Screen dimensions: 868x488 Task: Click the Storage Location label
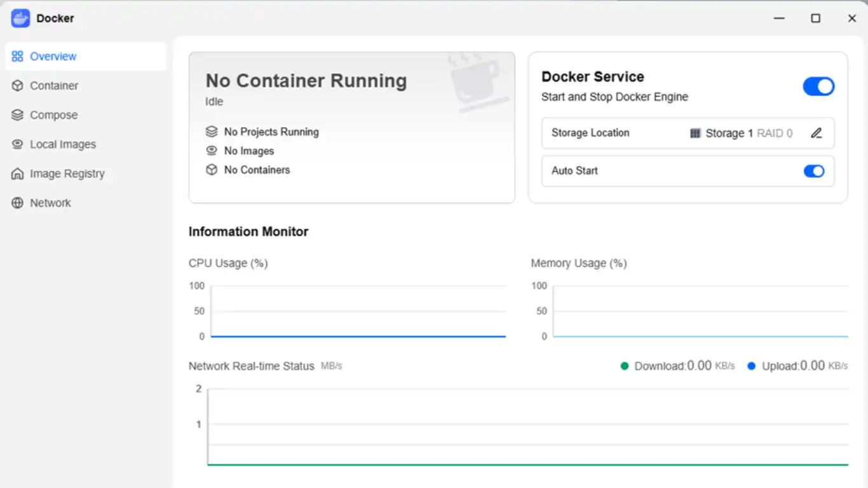tap(590, 133)
